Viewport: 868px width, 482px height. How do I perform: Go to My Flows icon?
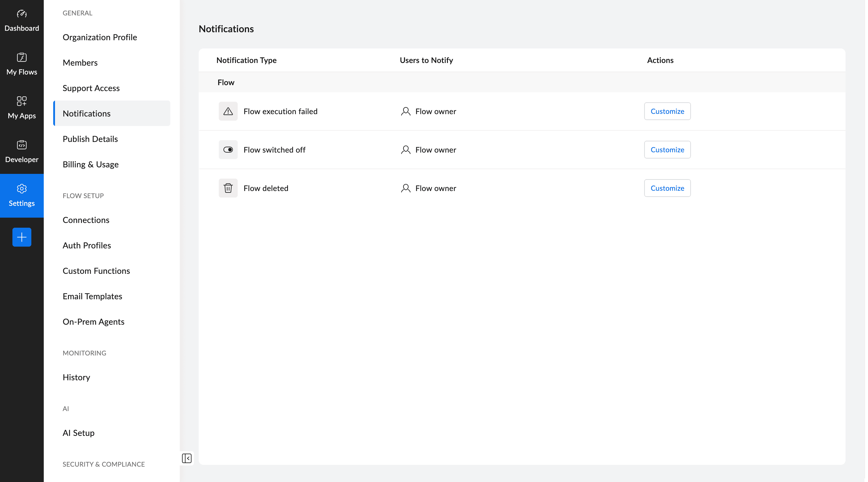click(22, 58)
